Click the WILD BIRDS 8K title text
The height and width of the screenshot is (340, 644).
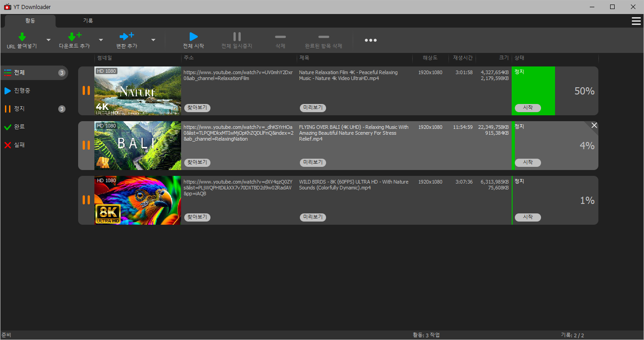pos(354,184)
